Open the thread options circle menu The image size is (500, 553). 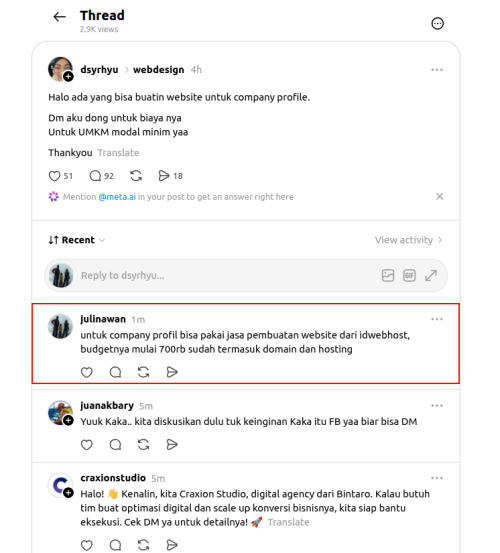[x=437, y=24]
